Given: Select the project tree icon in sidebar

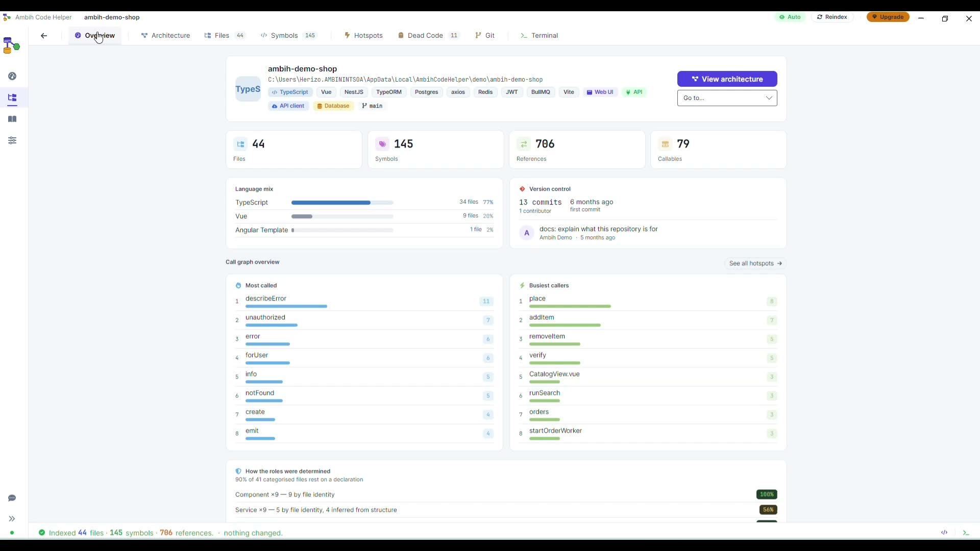Looking at the screenshot, I should tap(12, 97).
